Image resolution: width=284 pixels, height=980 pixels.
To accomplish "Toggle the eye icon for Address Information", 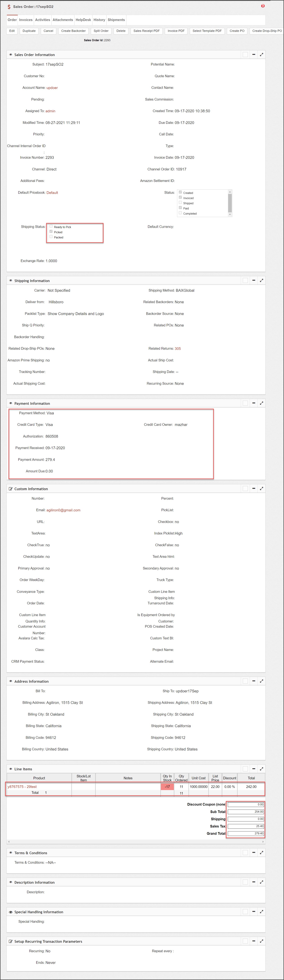I will coord(11,681).
